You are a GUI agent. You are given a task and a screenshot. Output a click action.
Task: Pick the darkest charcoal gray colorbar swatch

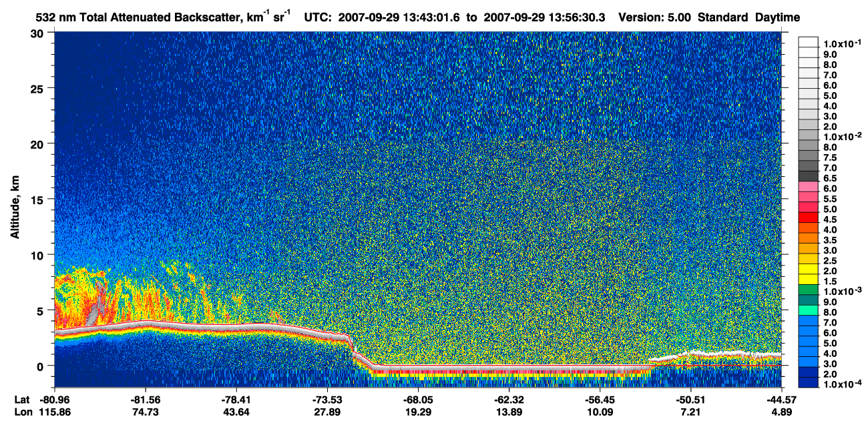[809, 176]
